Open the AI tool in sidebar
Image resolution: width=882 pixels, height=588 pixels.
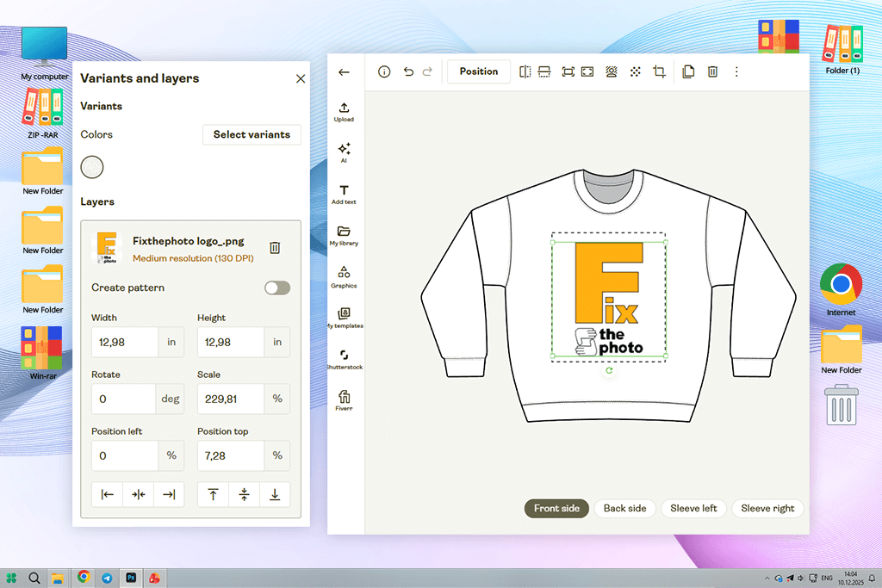click(x=344, y=152)
